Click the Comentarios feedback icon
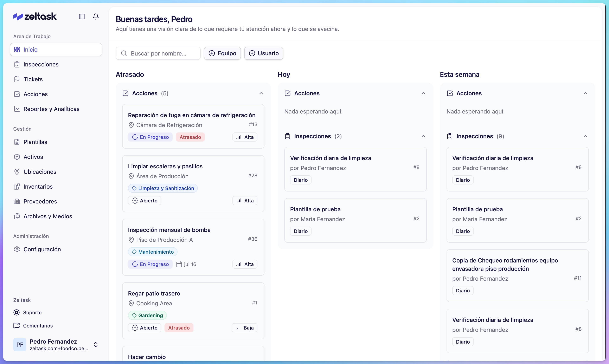Image resolution: width=609 pixels, height=364 pixels. click(17, 325)
